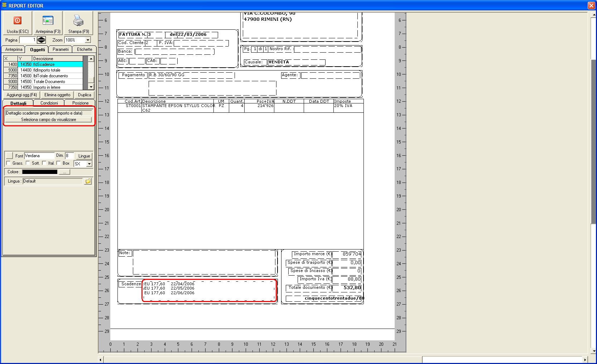Image resolution: width=597 pixels, height=364 pixels.
Task: Toggle the Sott. underline checkbox
Action: click(x=28, y=163)
